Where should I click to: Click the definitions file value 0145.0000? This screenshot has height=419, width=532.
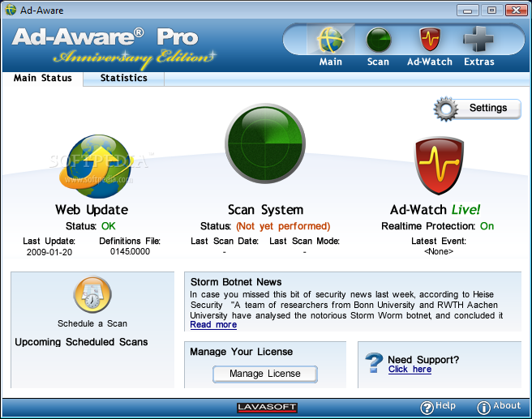(130, 251)
